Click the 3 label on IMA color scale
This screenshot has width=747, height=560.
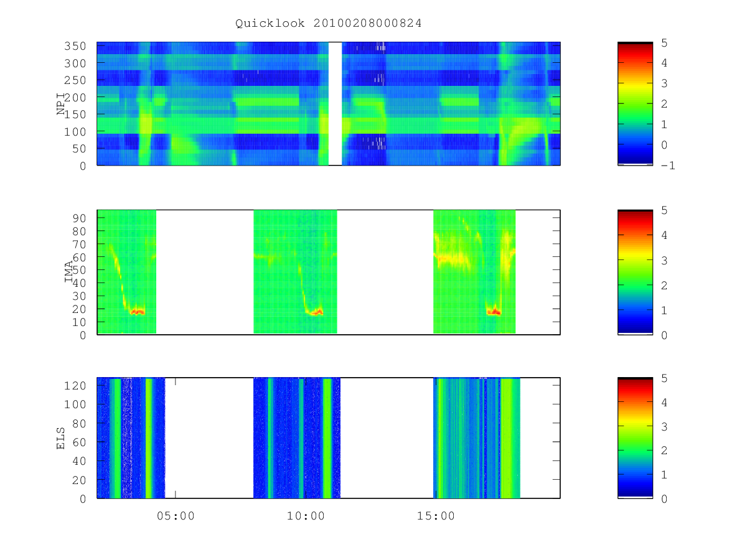tap(664, 260)
